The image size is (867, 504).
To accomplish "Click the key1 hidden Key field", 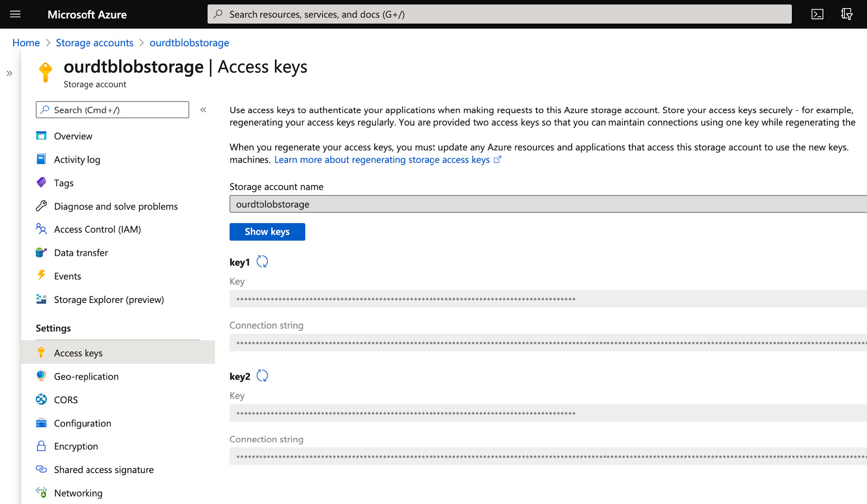I will point(548,299).
